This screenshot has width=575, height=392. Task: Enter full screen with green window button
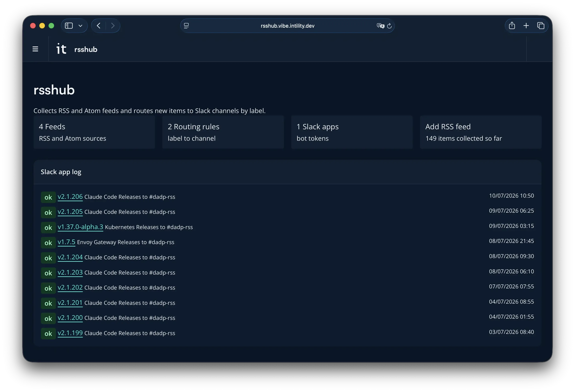[x=51, y=26]
